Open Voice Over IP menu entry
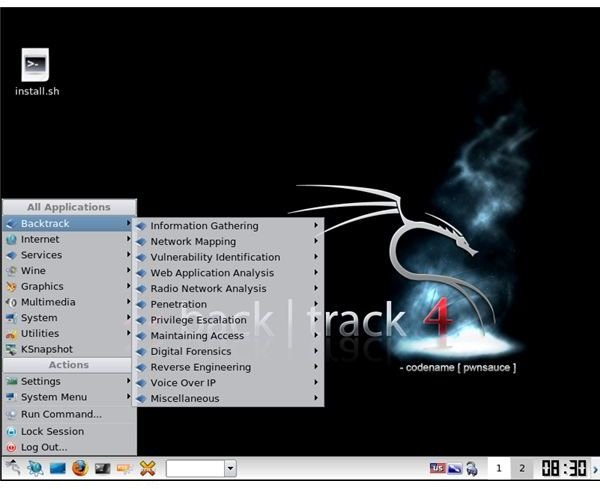The image size is (600, 489). click(228, 383)
